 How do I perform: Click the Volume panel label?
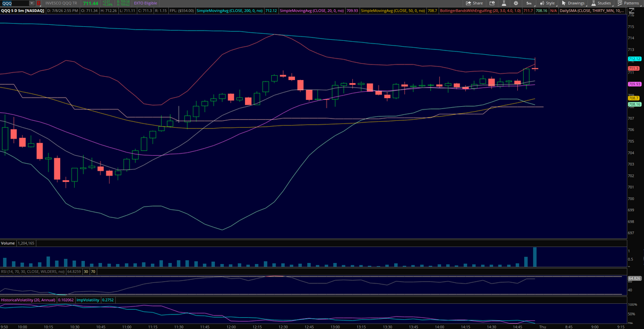[8, 243]
